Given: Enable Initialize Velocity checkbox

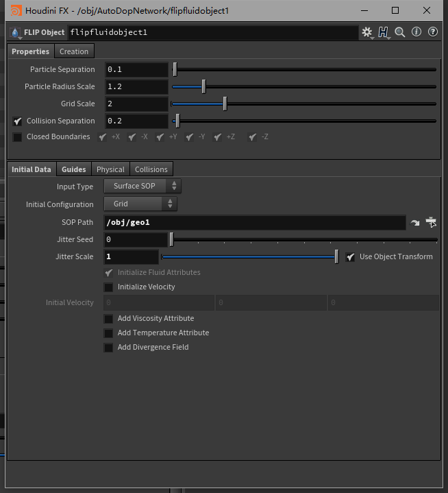Looking at the screenshot, I should coord(108,287).
